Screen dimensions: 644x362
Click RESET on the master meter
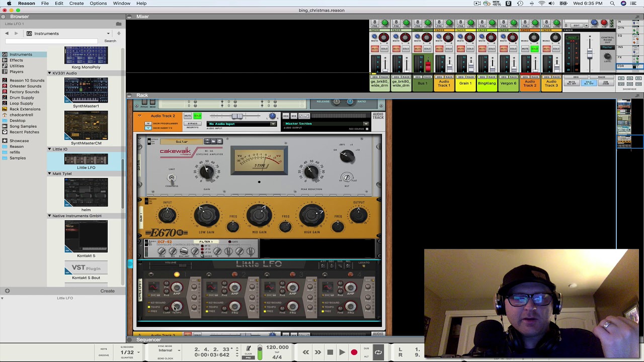click(573, 37)
